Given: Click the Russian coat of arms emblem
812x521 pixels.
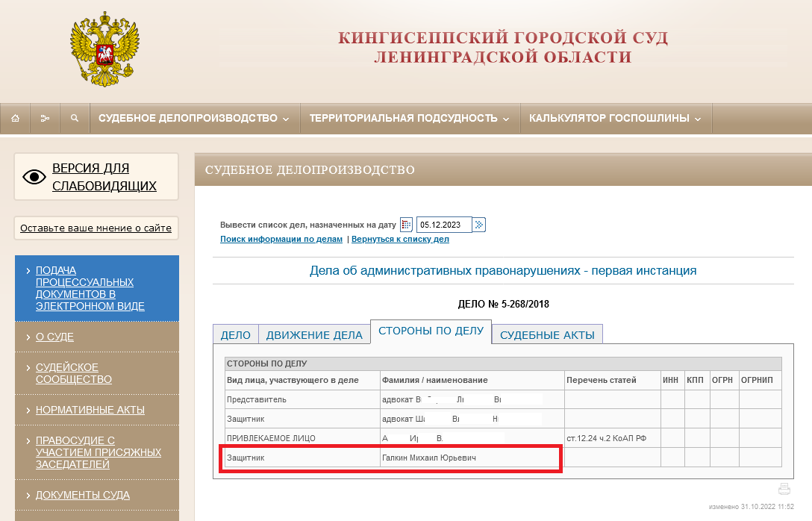Looking at the screenshot, I should point(105,47).
